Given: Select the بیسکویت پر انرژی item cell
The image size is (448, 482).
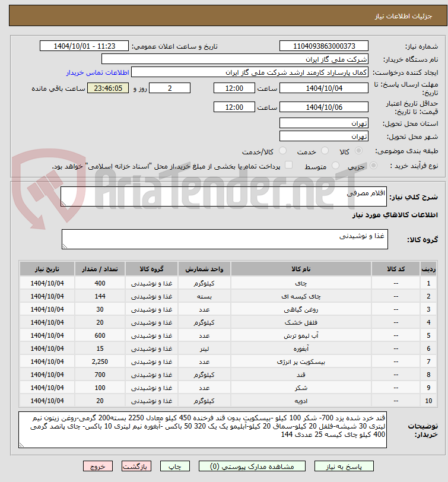Looking at the screenshot, I should 301,361.
